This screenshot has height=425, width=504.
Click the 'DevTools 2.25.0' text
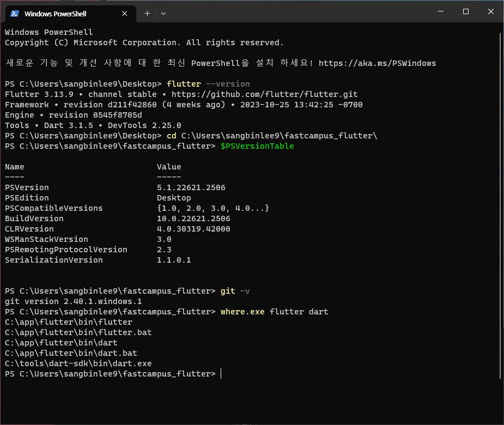tap(144, 125)
